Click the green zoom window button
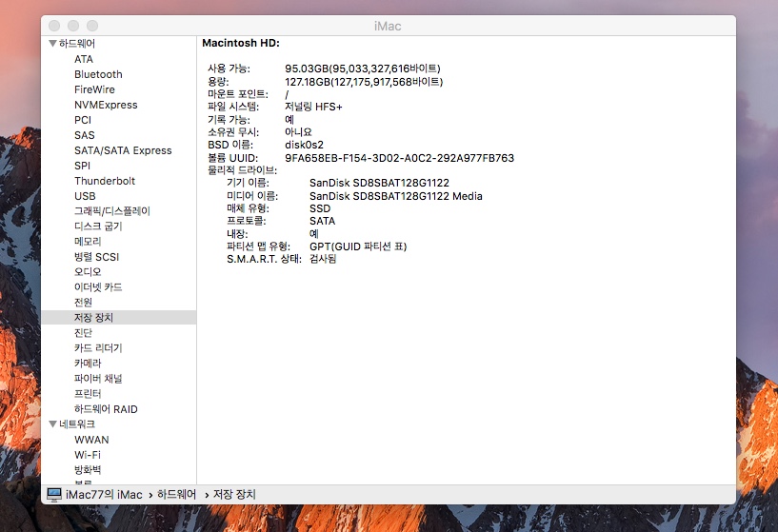Screen dimensions: 778x532 (x=92, y=26)
